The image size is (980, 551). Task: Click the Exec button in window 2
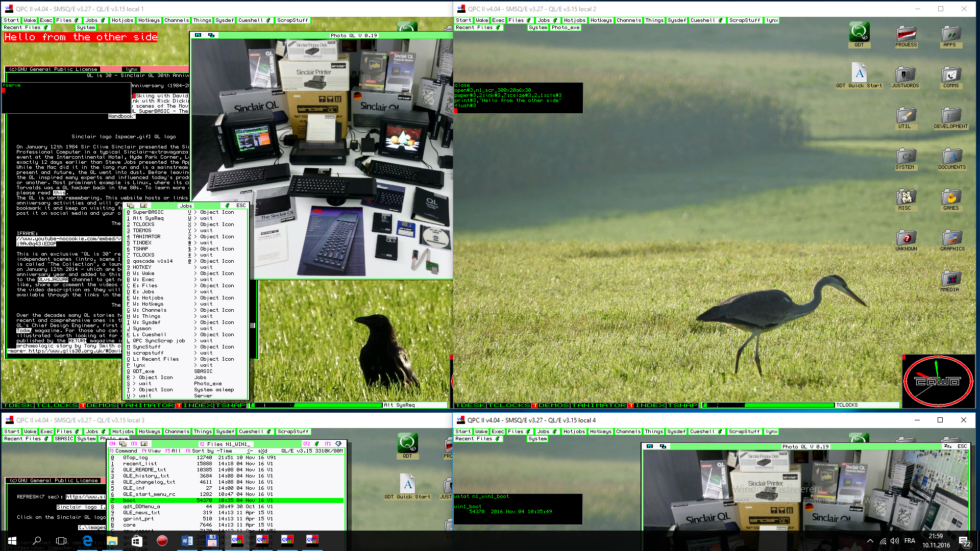(x=498, y=20)
